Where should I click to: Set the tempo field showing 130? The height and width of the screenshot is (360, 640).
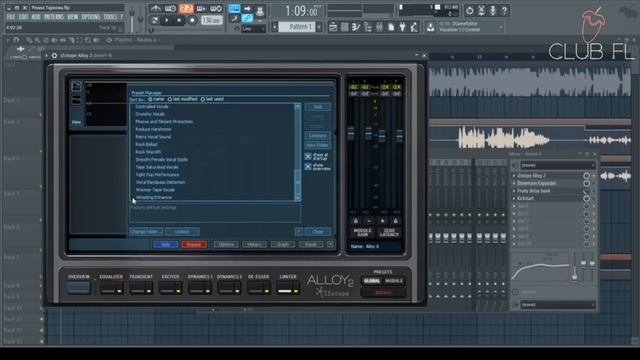coord(211,20)
